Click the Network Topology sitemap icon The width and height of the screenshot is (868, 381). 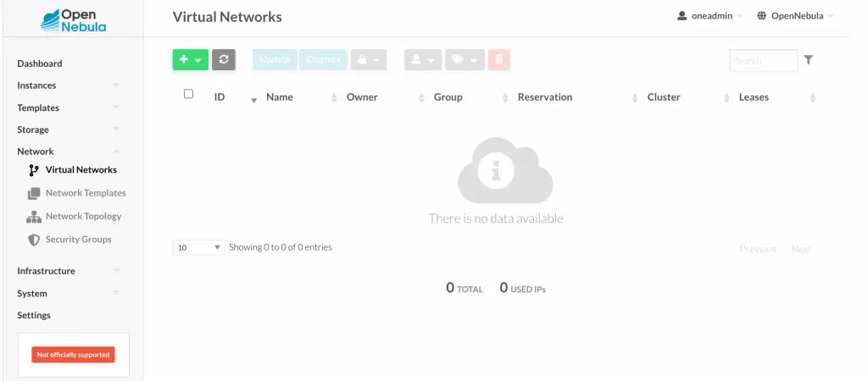(34, 217)
